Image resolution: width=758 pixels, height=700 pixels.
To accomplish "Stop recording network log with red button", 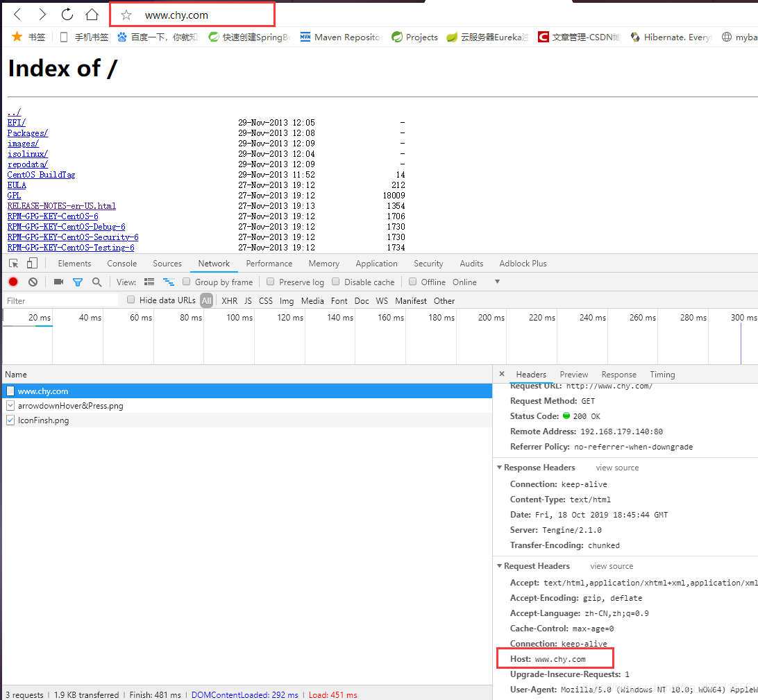I will (x=13, y=282).
